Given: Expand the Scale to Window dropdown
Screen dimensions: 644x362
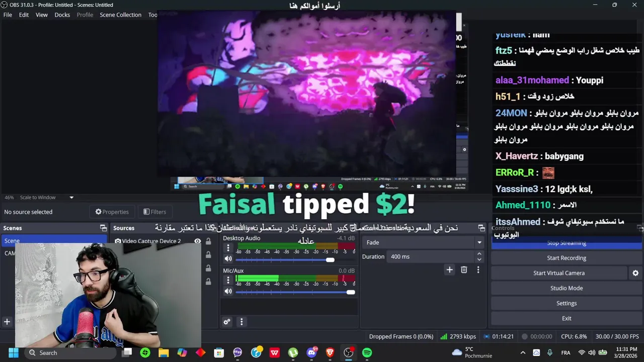Looking at the screenshot, I should coord(71,198).
